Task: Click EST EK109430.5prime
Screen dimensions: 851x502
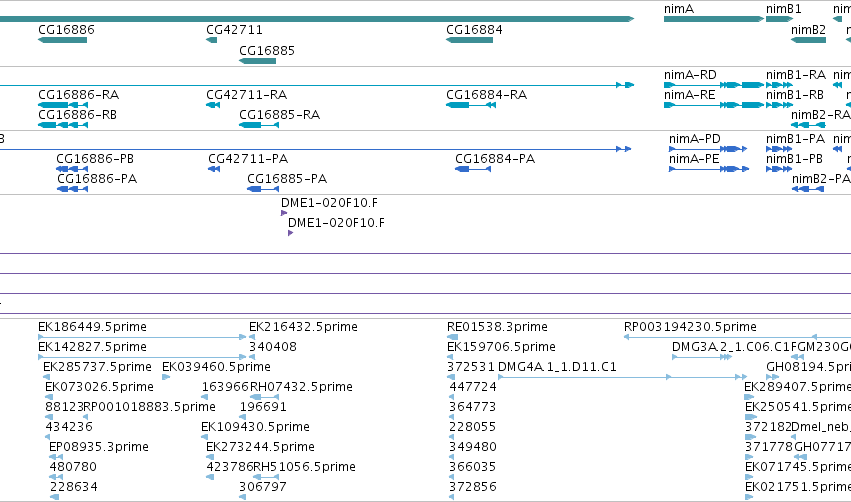Action: pos(256,427)
